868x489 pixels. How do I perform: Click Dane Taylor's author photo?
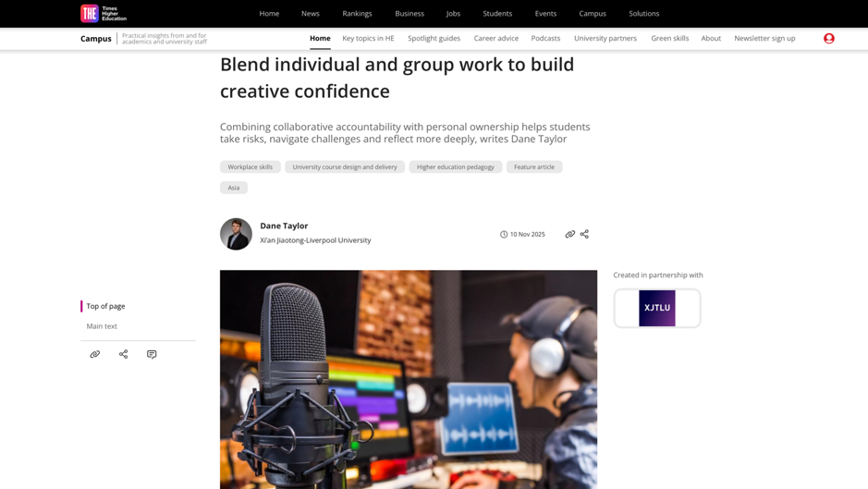(236, 234)
